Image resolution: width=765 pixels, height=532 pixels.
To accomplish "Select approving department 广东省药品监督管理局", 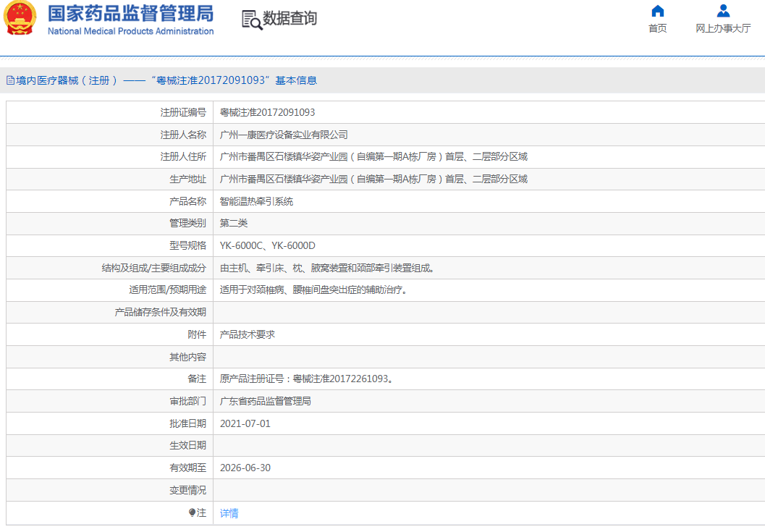I will [266, 401].
